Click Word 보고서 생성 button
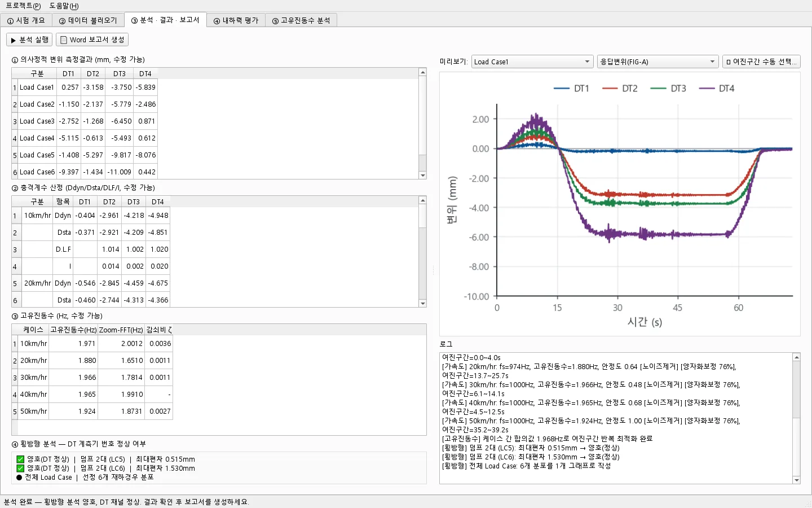Viewport: 812px width, 508px height. 92,40
